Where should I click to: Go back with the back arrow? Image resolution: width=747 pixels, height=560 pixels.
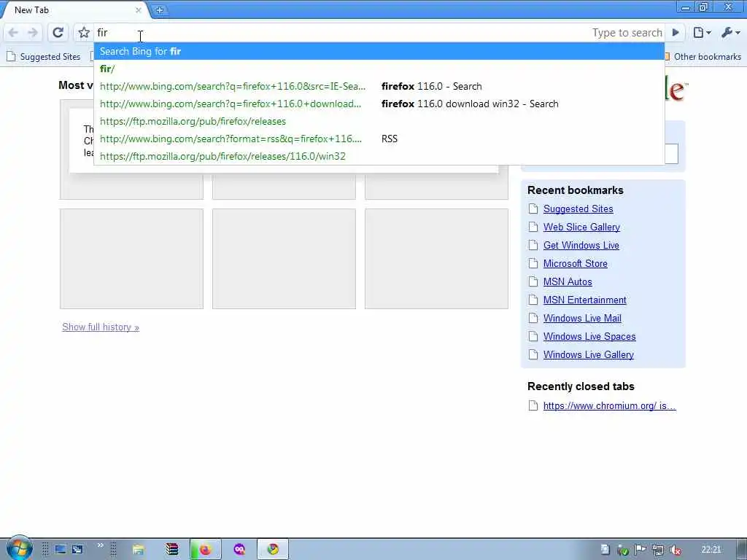pos(13,32)
